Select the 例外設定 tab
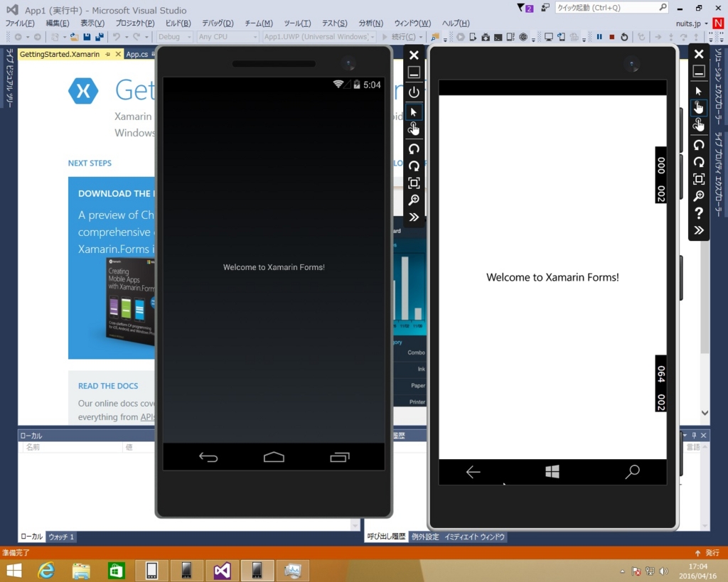Viewport: 728px width, 582px height. [425, 537]
